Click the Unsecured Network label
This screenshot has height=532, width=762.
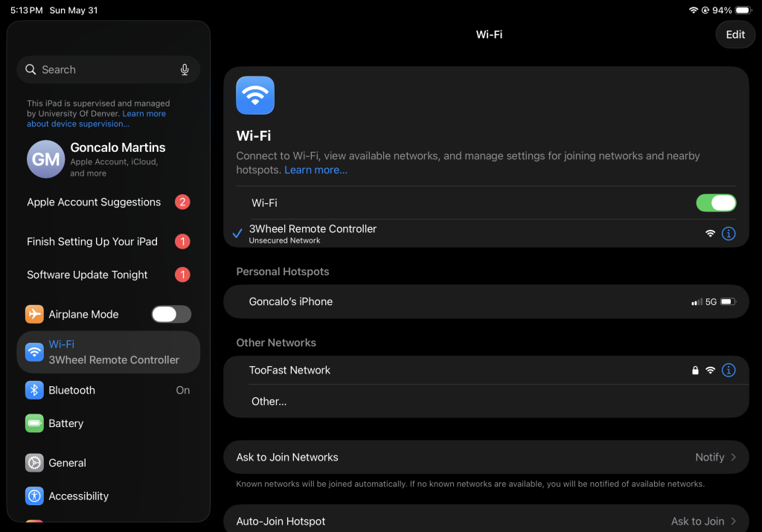284,240
